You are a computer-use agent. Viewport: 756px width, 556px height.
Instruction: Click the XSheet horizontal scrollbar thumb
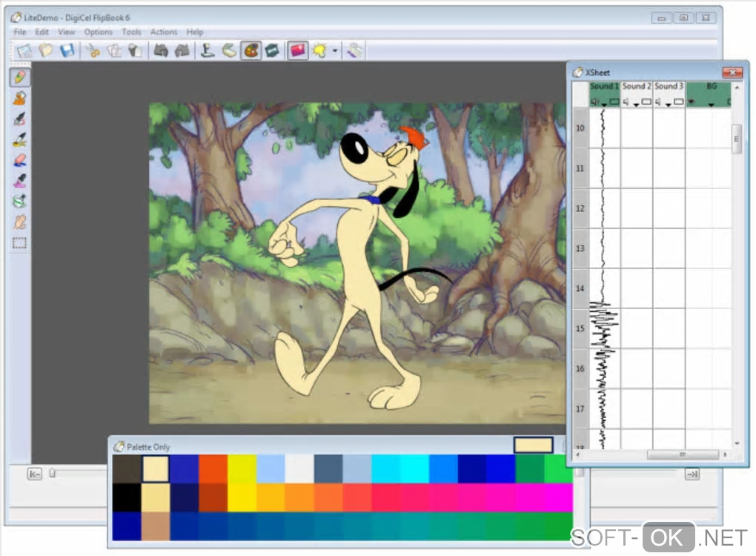(x=683, y=454)
